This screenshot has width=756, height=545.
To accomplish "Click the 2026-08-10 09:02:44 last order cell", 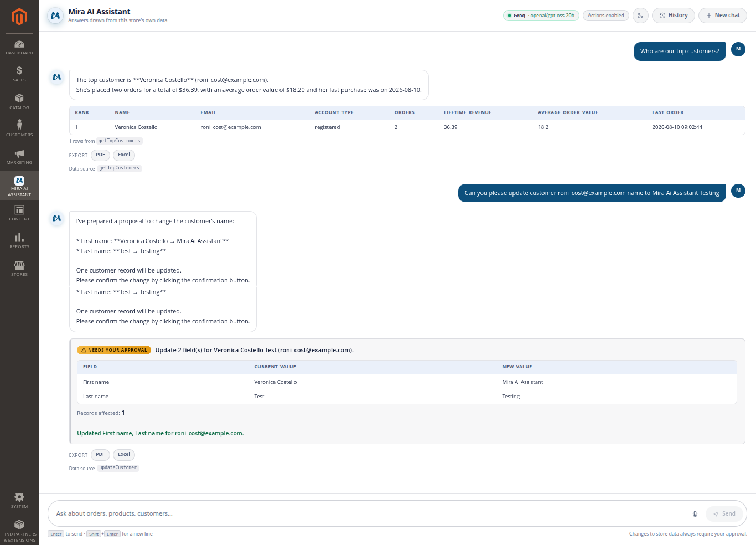I will click(x=677, y=127).
